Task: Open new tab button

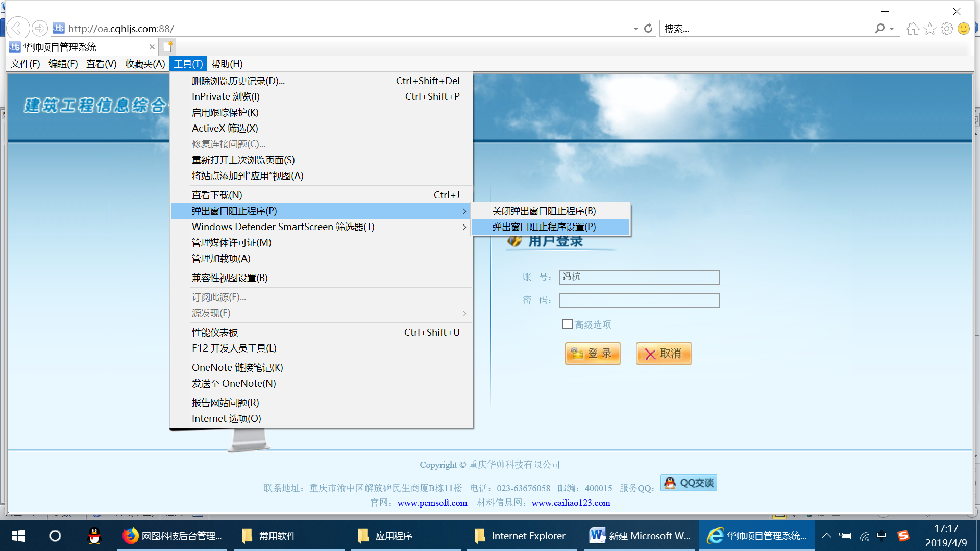Action: click(167, 47)
